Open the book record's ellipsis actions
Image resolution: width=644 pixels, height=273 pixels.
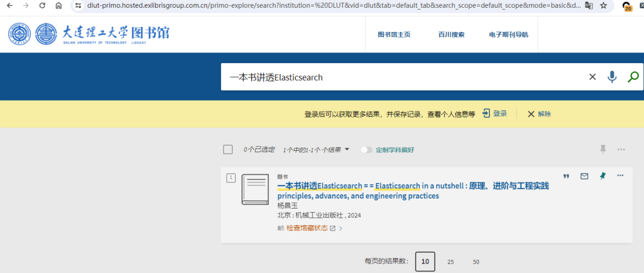(x=620, y=176)
